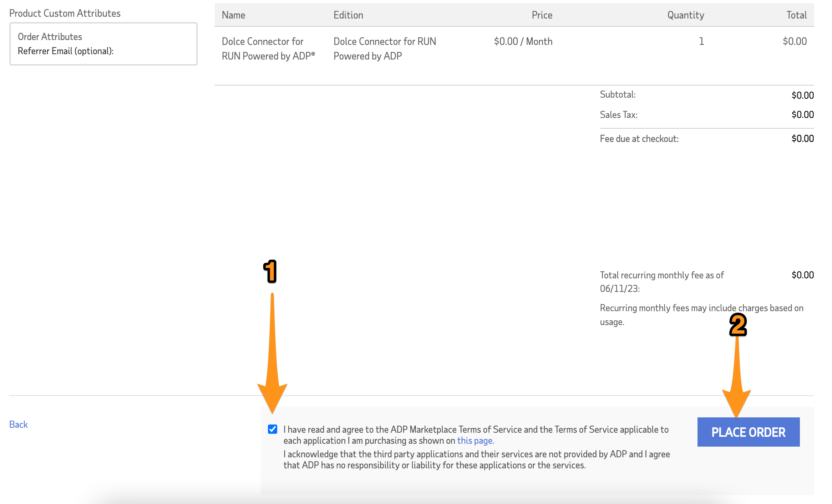The image size is (832, 504).
Task: Click the Name column header
Action: [233, 15]
